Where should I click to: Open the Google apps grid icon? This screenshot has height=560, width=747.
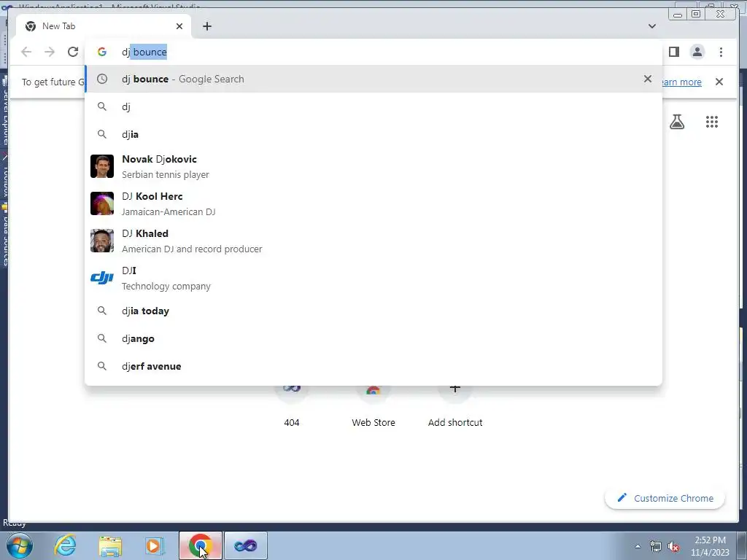point(712,122)
